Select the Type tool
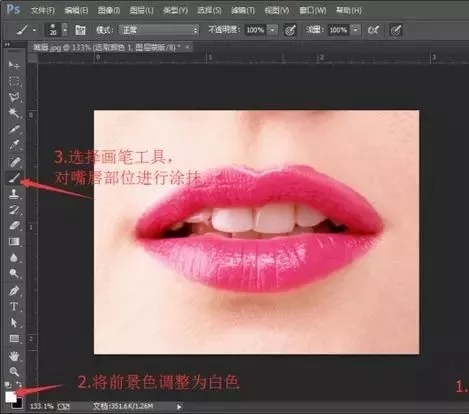The height and width of the screenshot is (414, 469). coord(14,307)
